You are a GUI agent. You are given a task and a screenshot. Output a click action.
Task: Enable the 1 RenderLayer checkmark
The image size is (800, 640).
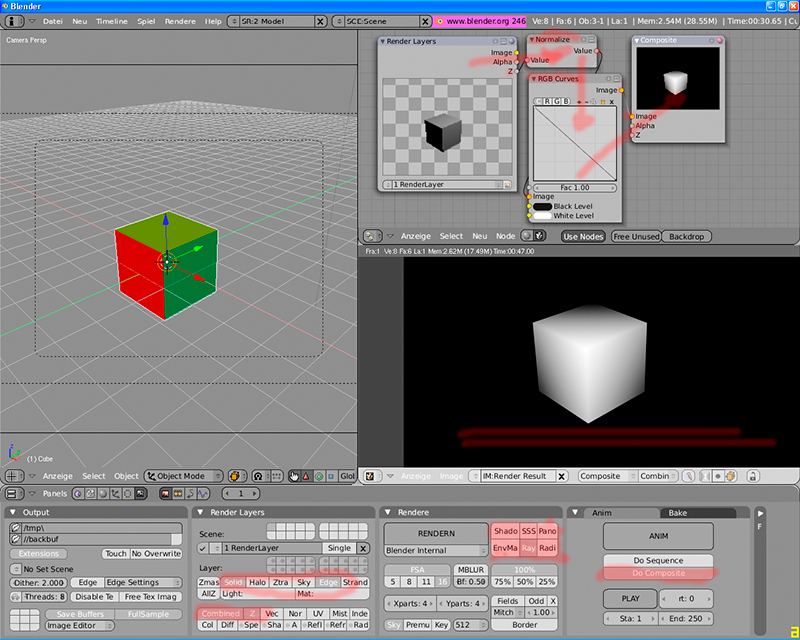(x=203, y=548)
